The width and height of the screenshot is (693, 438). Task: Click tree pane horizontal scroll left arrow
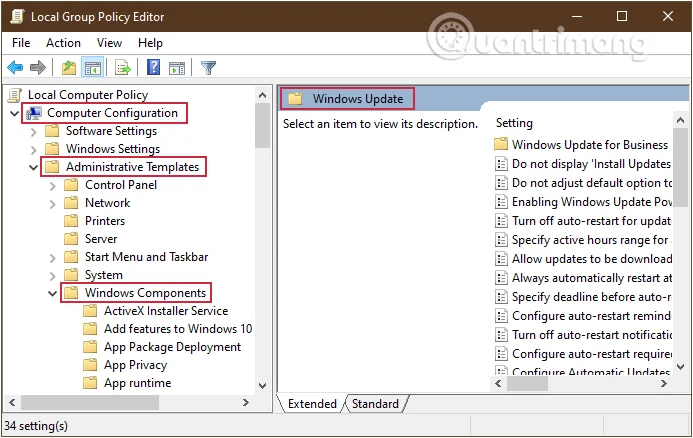(x=12, y=402)
